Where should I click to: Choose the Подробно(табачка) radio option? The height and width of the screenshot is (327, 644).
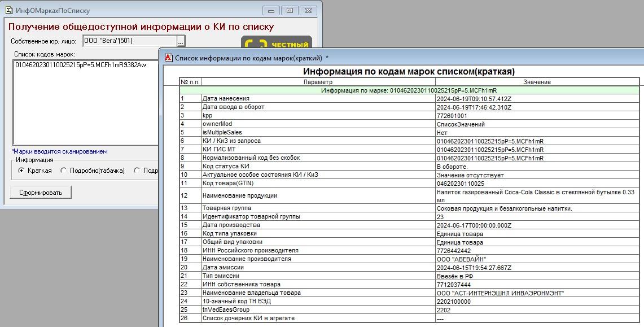pos(64,171)
